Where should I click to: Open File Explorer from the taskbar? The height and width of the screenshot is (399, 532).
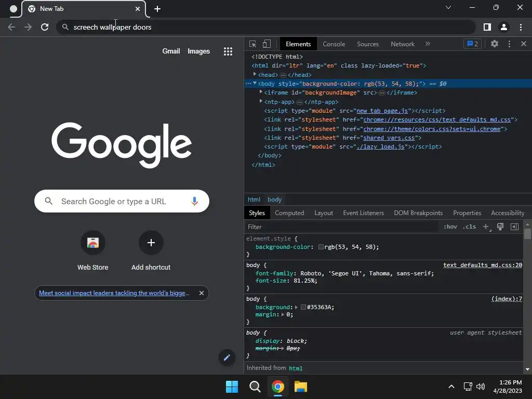[301, 387]
